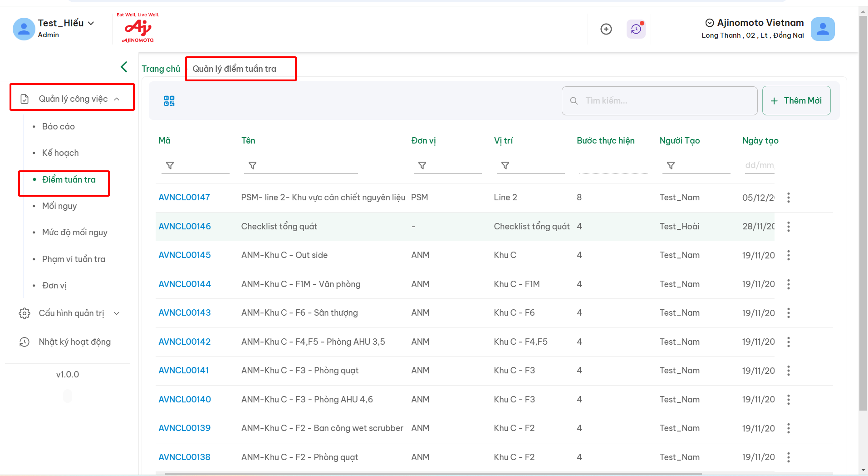Open the three-dot menu for AVNCL00147
This screenshot has width=868, height=476.
789,198
